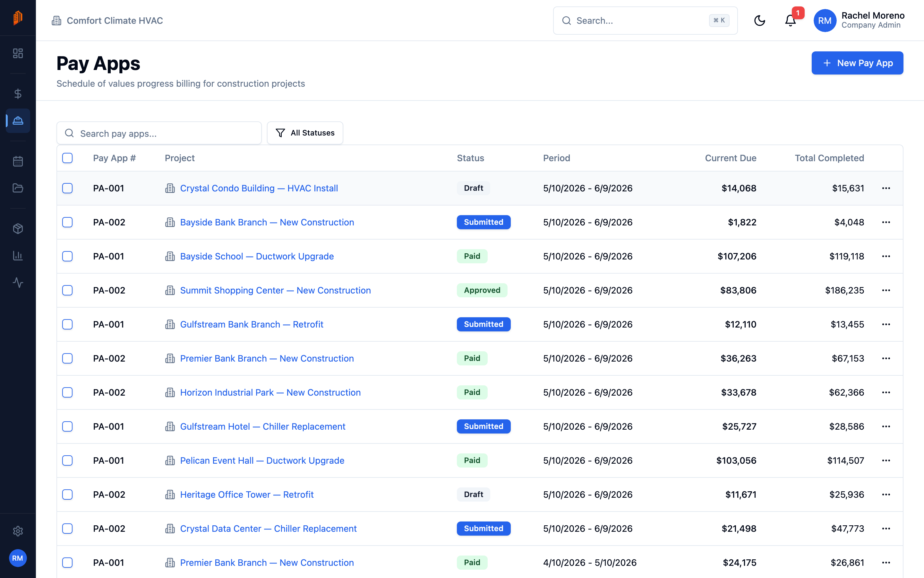Open row actions for Bayside School
Screen dimensions: 924x578
(x=886, y=256)
